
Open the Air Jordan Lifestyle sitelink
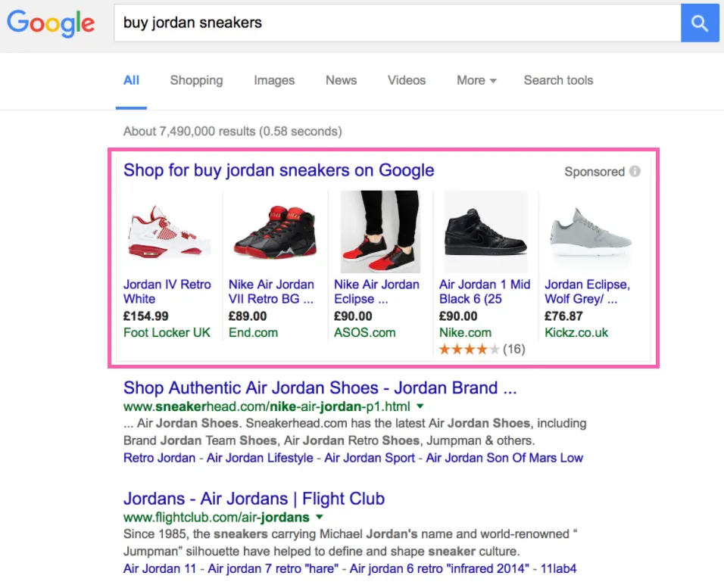(x=260, y=458)
